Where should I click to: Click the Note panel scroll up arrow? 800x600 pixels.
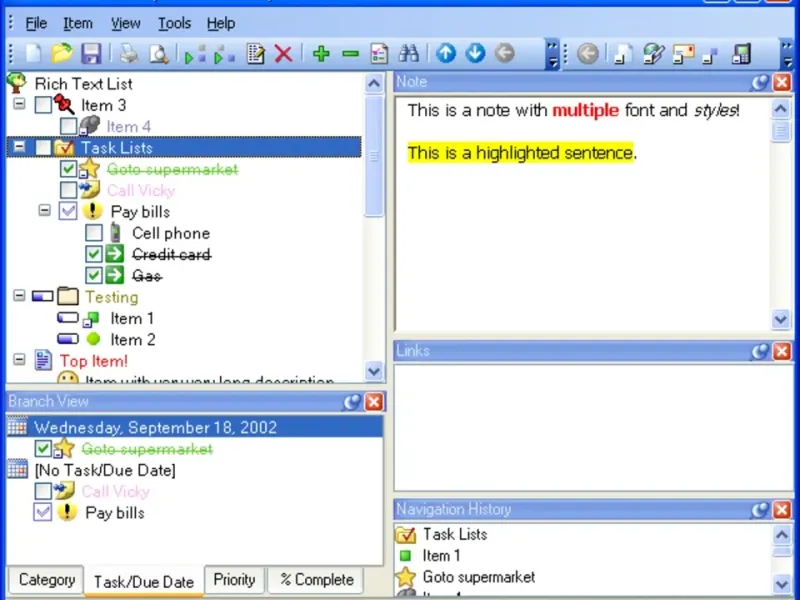click(x=781, y=108)
